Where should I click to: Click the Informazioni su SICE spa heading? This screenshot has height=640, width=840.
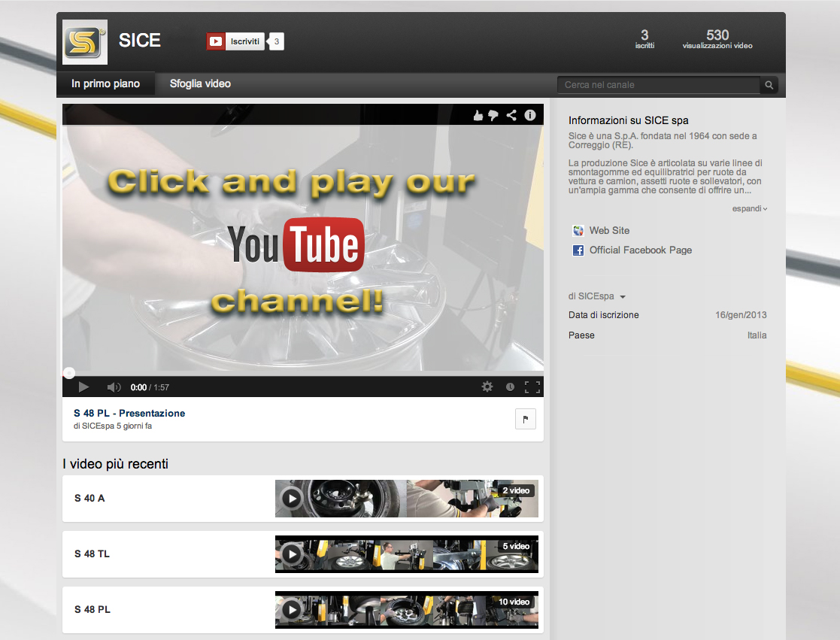click(x=629, y=120)
